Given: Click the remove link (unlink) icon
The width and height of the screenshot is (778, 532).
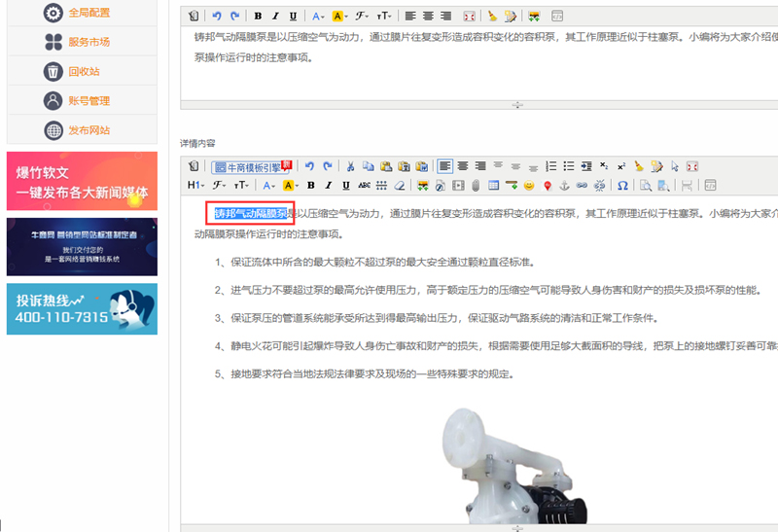Looking at the screenshot, I should (x=599, y=185).
